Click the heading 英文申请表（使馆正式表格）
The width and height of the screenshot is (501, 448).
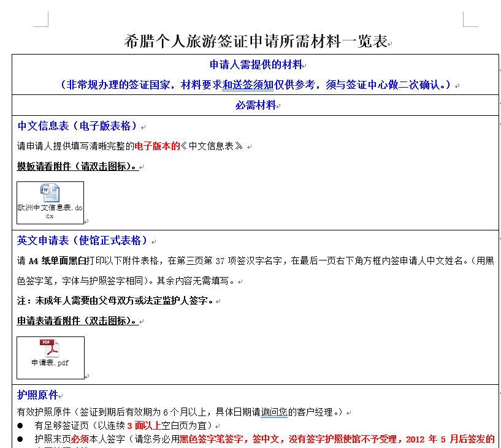click(x=82, y=240)
